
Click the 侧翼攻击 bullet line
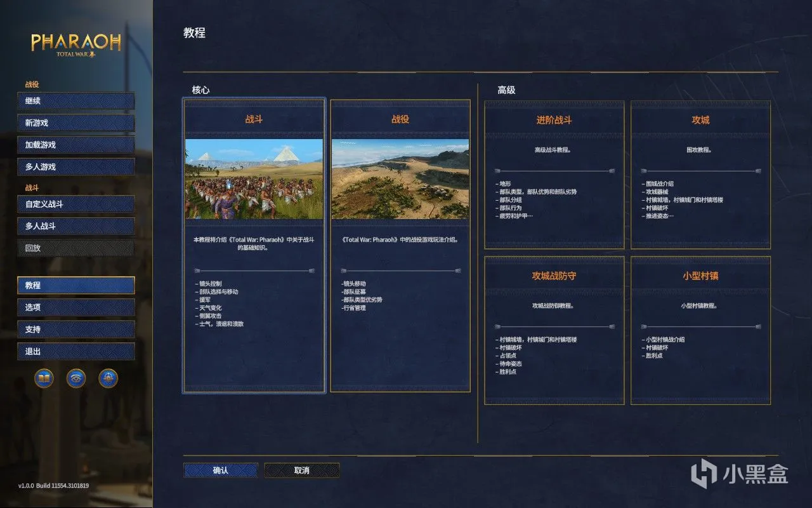point(208,316)
